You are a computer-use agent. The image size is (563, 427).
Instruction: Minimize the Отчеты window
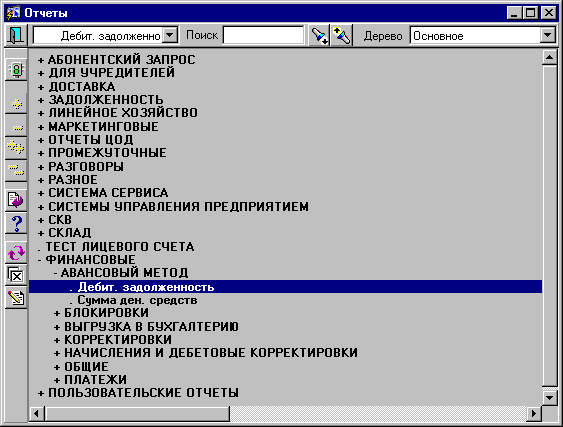pyautogui.click(x=515, y=13)
